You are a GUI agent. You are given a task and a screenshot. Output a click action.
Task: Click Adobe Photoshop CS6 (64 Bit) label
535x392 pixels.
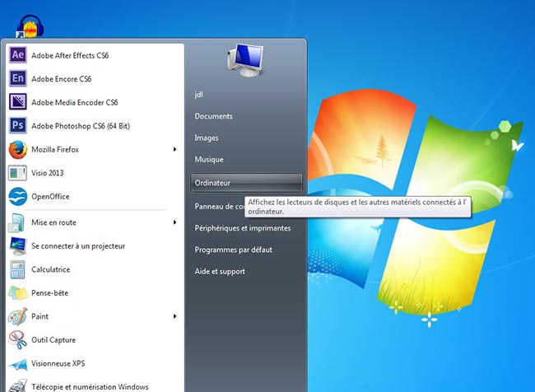81,126
